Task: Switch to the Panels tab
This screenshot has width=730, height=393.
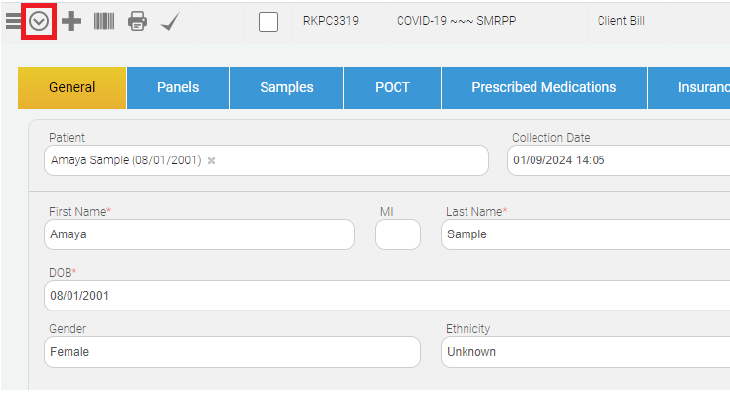Action: coord(178,88)
